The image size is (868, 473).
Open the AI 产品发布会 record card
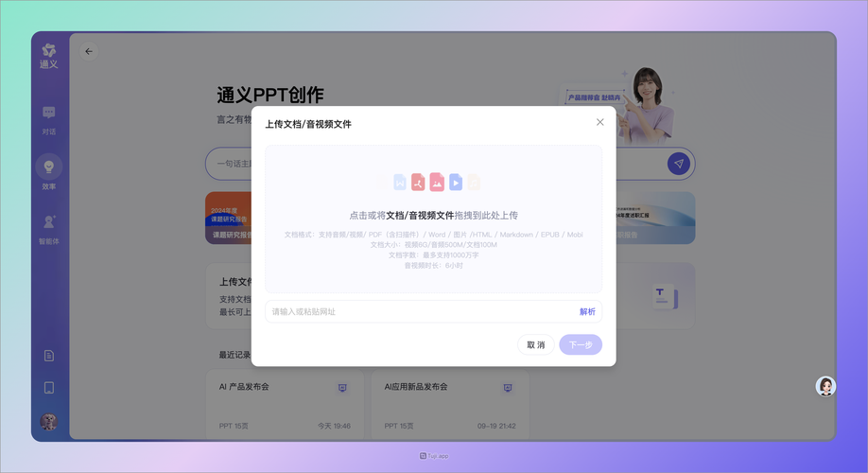click(x=285, y=405)
